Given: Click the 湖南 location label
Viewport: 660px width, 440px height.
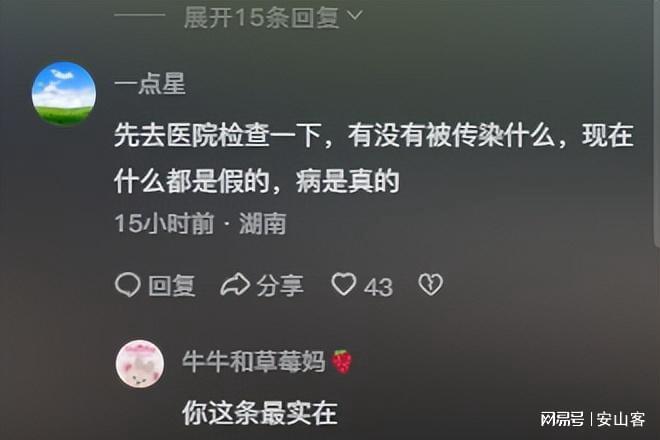Looking at the screenshot, I should (263, 224).
